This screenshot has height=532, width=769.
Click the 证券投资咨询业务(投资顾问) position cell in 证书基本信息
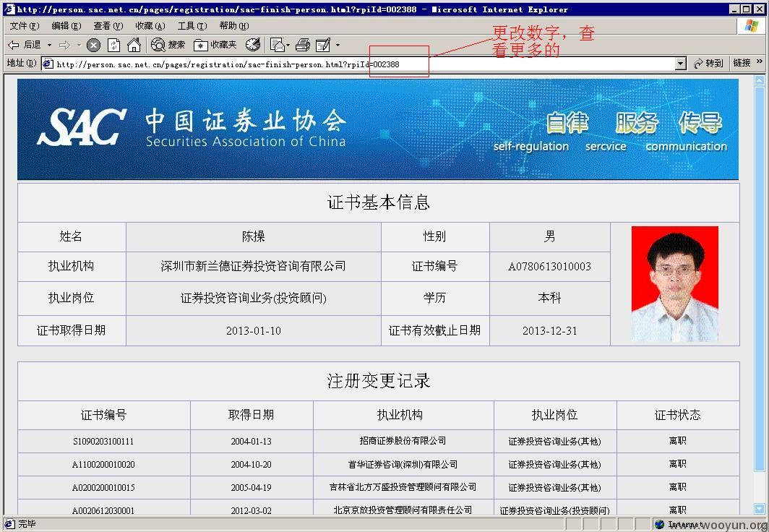point(254,298)
